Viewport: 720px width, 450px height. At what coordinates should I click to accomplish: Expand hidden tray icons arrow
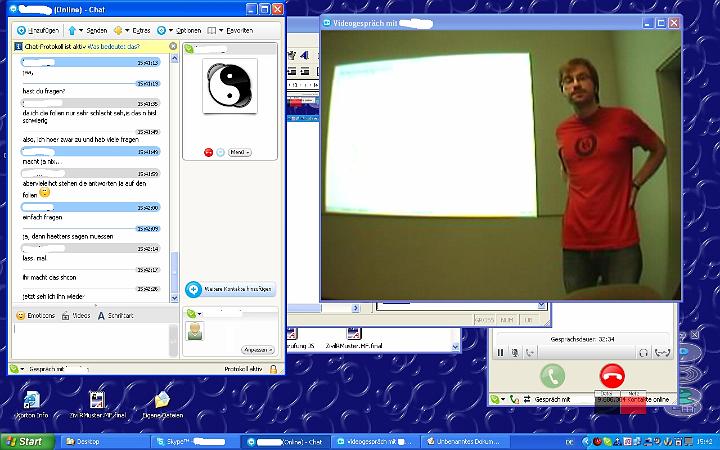tap(585, 442)
